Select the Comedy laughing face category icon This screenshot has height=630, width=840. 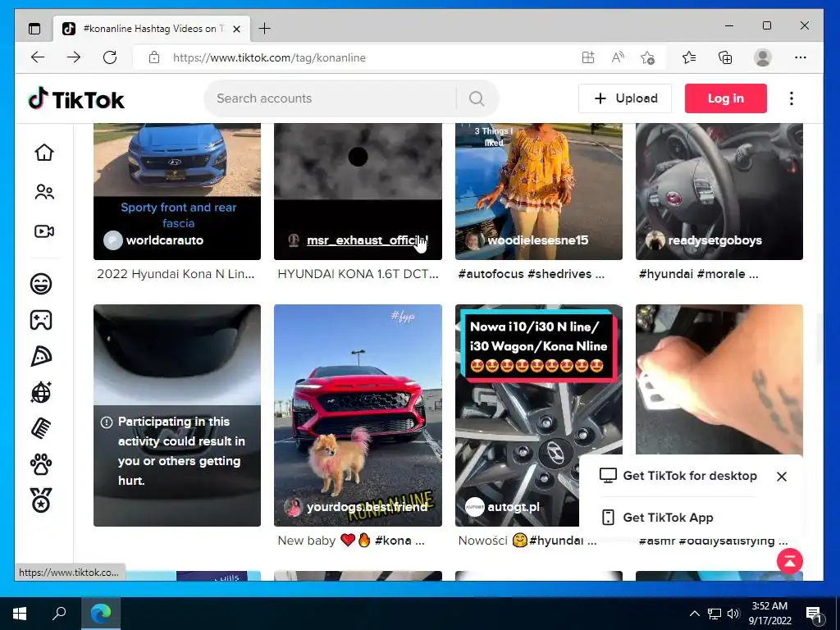tap(41, 283)
